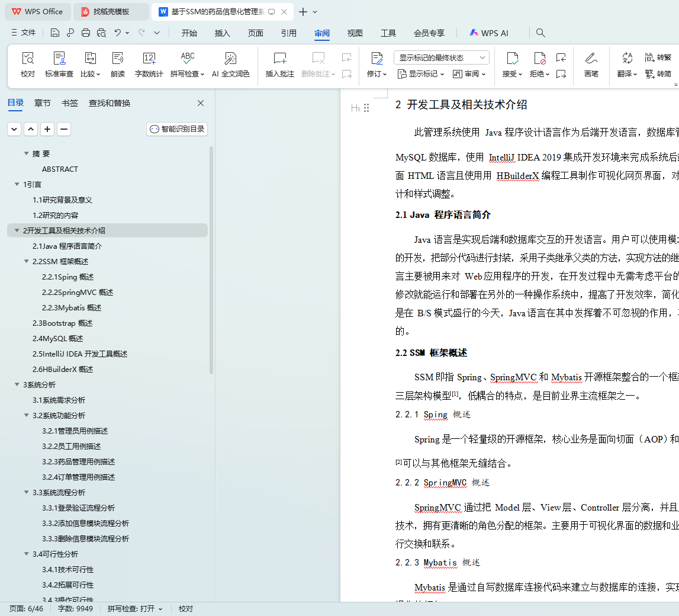Viewport: 679px width, 616px height.
Task: Collapse the 3系统分析 tree node
Action: pyautogui.click(x=17, y=384)
